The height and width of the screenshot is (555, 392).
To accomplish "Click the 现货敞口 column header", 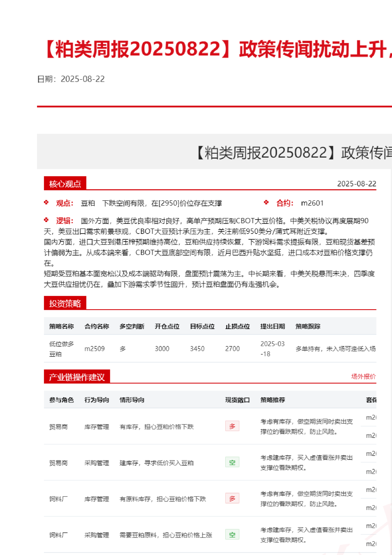I will pos(237,400).
